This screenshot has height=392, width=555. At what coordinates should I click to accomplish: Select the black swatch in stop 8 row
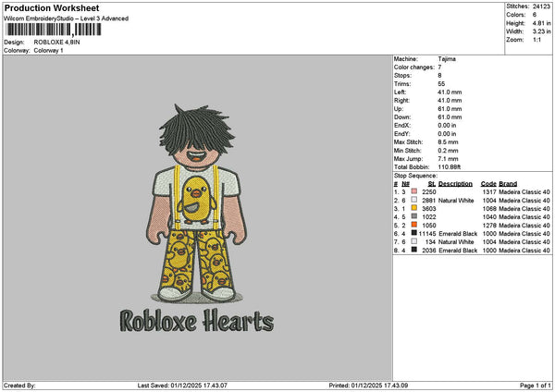click(x=414, y=250)
